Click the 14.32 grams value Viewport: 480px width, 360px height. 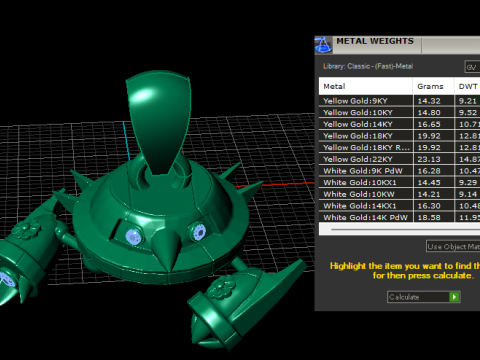429,101
